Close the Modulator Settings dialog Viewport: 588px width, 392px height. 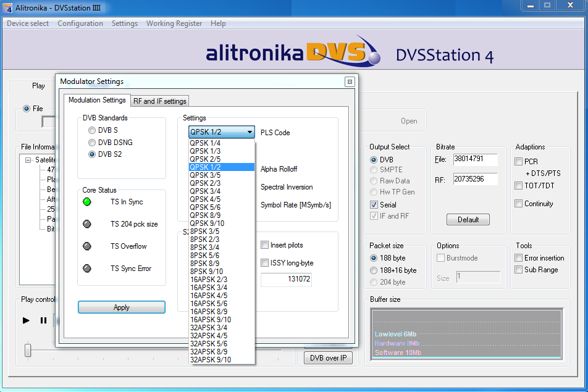[350, 81]
